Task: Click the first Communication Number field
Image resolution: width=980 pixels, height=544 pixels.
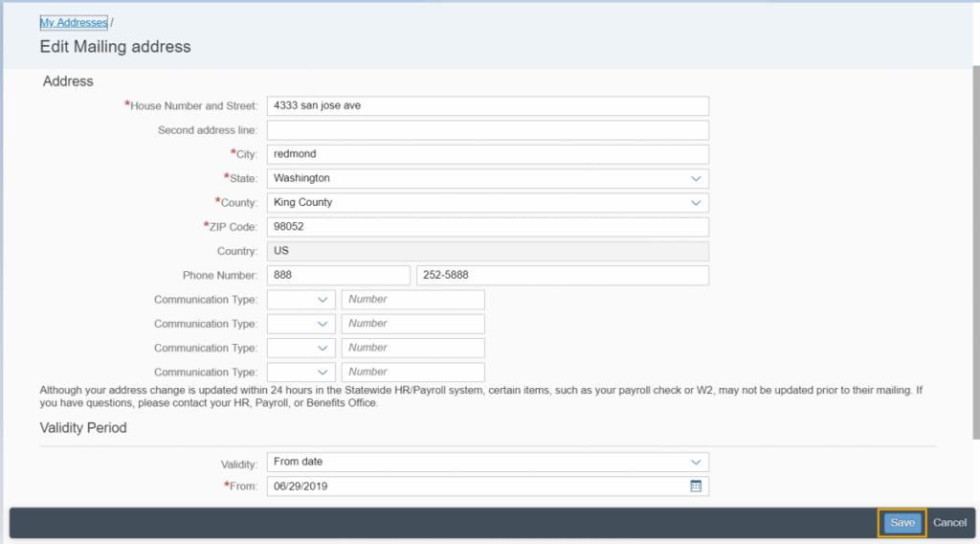Action: (x=412, y=300)
